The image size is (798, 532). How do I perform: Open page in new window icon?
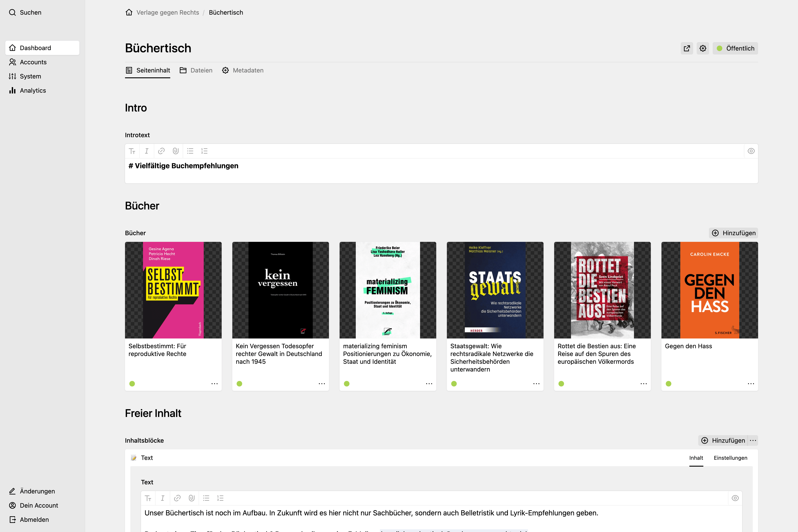687,48
